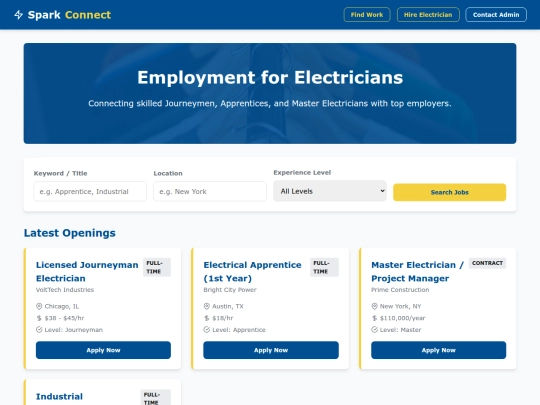Click the Employment for Electricians hero banner

270,93
